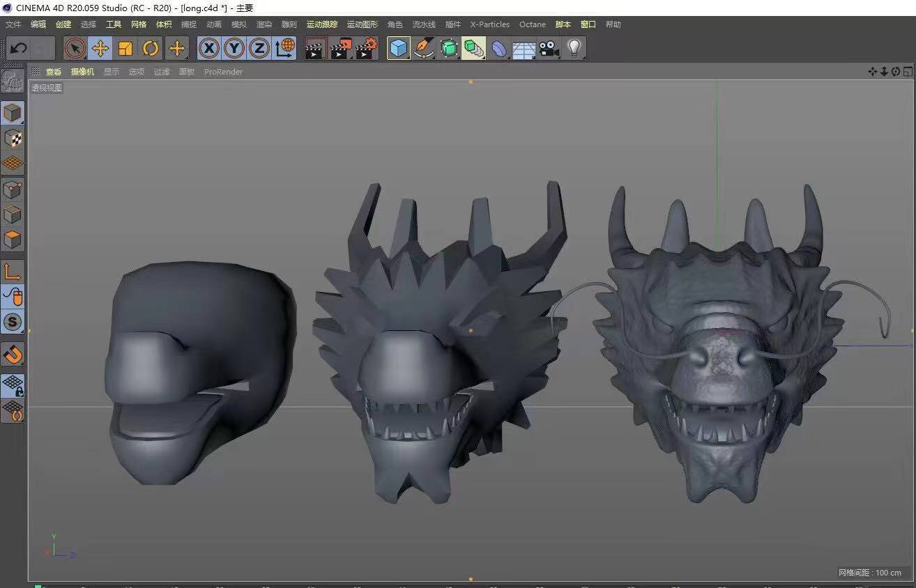Viewport: 916px width, 588px height.
Task: Open the 运动图形 menu
Action: [362, 24]
